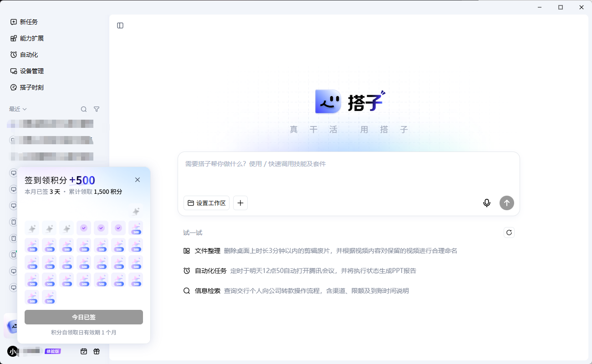Toggle the sidebar panel icon

[x=120, y=25]
